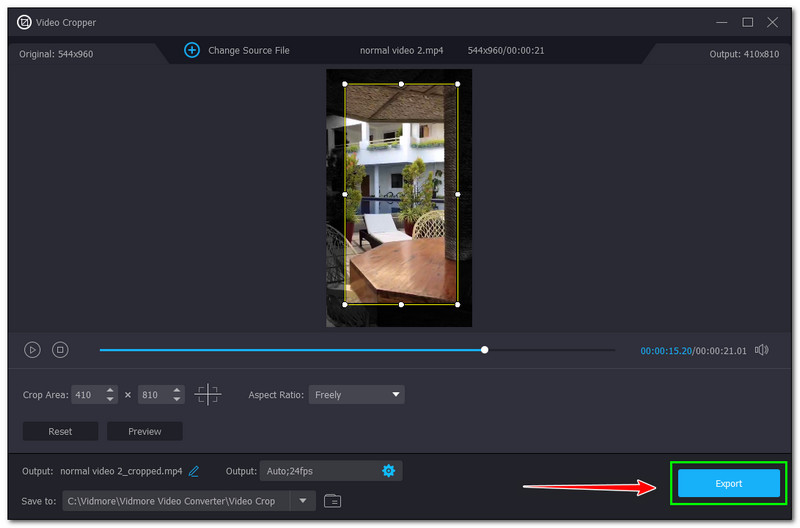This screenshot has height=528, width=800.
Task: Click the bottom-center crop handle
Action: [x=401, y=305]
